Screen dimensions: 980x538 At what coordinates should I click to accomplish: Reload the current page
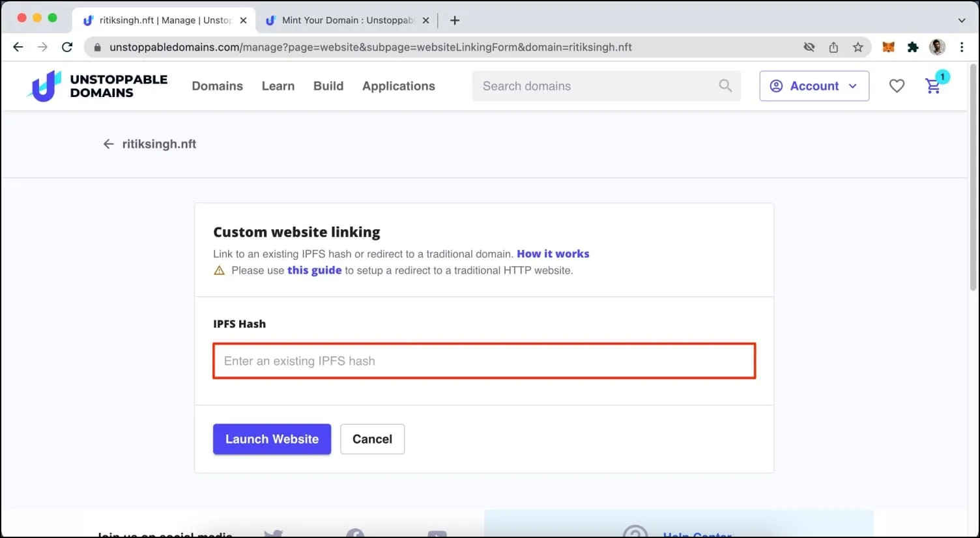[x=67, y=47]
